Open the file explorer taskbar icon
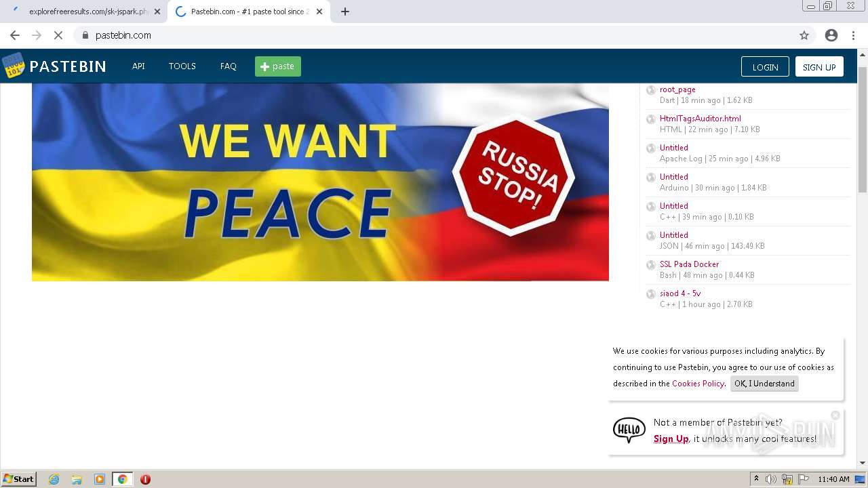The height and width of the screenshot is (488, 868). [x=77, y=479]
